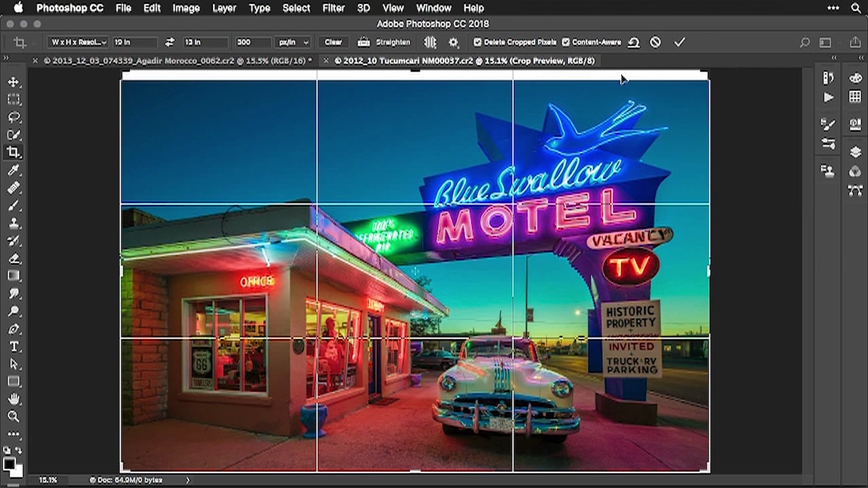Select the Eraser tool

14,258
